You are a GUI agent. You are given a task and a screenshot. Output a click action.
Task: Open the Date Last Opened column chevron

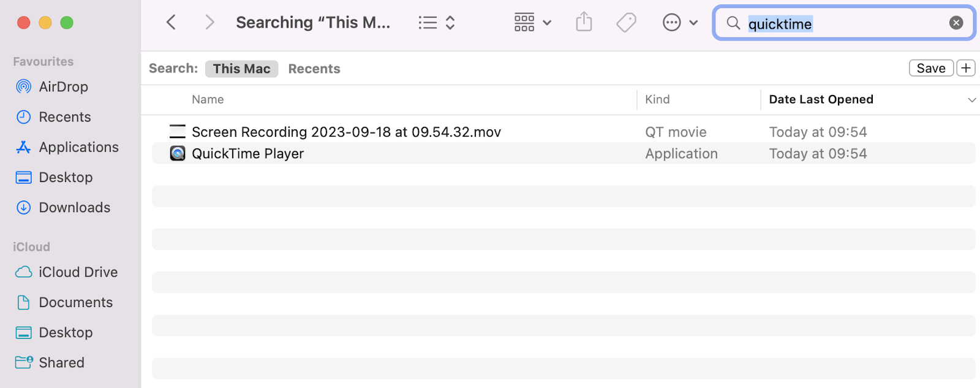coord(971,99)
